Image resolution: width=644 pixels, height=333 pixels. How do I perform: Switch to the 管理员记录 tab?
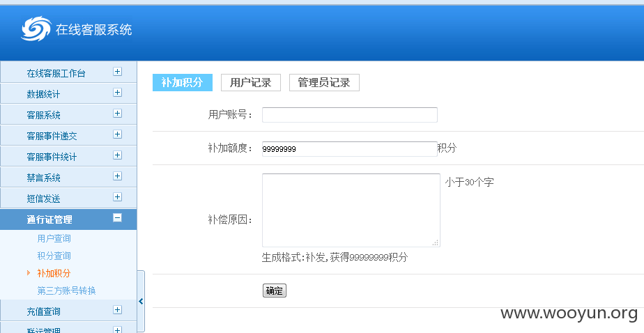point(324,82)
